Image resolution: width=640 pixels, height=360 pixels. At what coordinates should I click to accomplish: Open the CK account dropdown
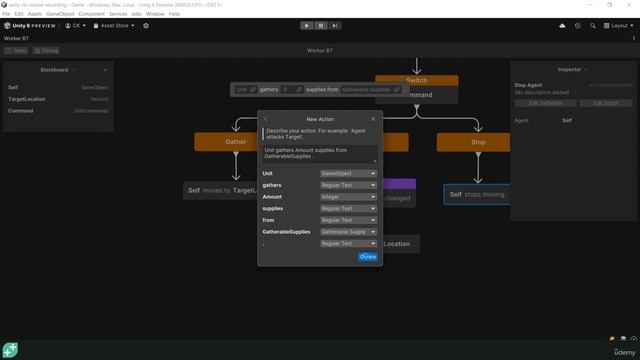tap(76, 26)
